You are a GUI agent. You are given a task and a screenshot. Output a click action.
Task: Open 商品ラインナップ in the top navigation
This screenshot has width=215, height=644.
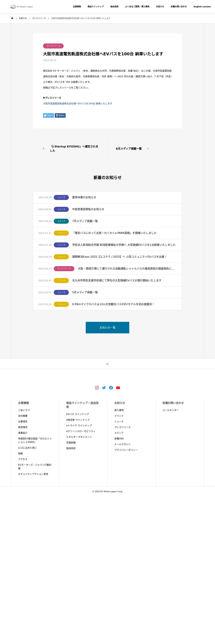tap(96, 7)
